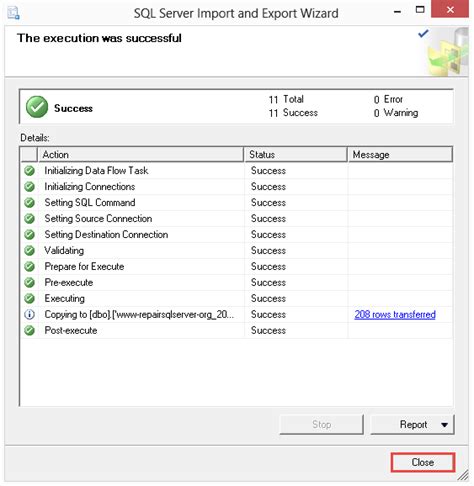Click the Details: label
The image size is (474, 486).
pos(35,138)
